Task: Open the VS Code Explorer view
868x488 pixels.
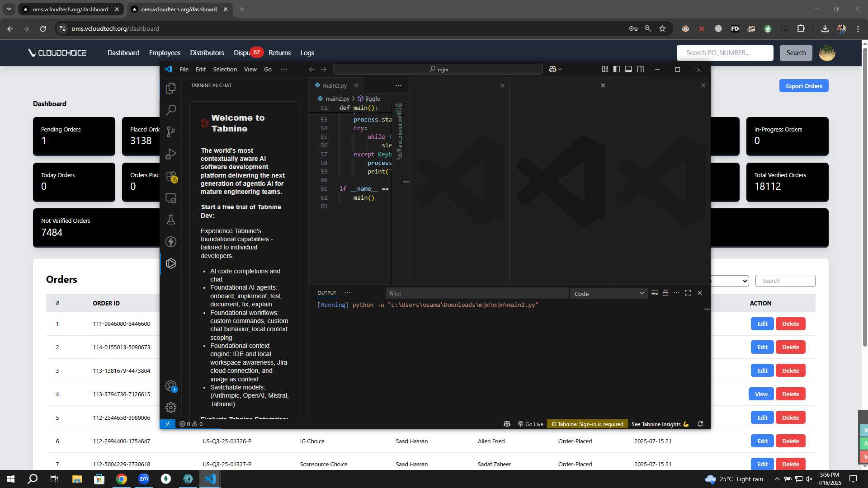Action: click(x=171, y=88)
